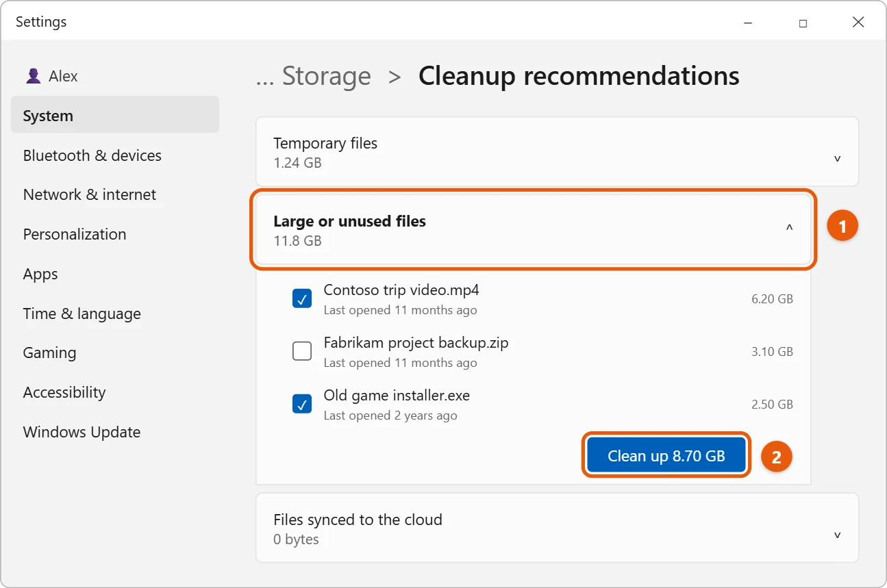Uncheck Old game installer.exe checkbox

click(302, 404)
